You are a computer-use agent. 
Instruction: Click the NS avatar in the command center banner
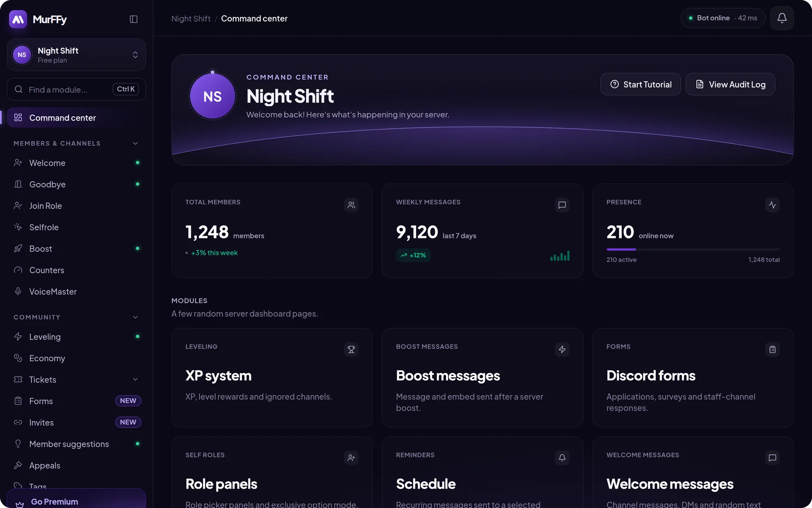[212, 96]
